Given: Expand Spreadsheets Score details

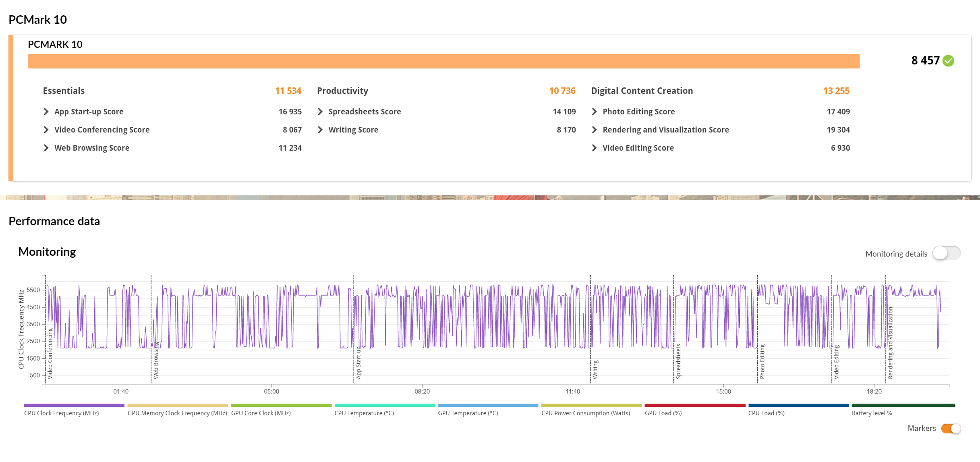Looking at the screenshot, I should (320, 112).
